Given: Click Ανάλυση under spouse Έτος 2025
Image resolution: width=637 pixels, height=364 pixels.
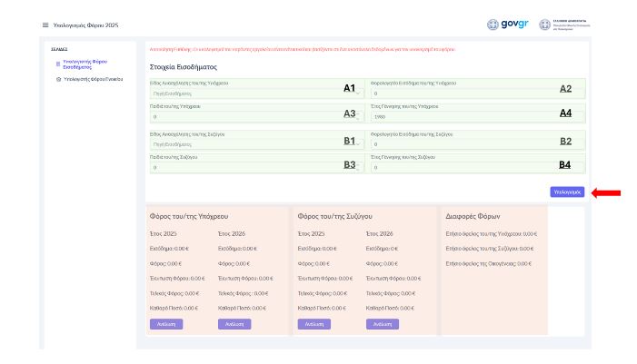Looking at the screenshot, I should pyautogui.click(x=314, y=323).
